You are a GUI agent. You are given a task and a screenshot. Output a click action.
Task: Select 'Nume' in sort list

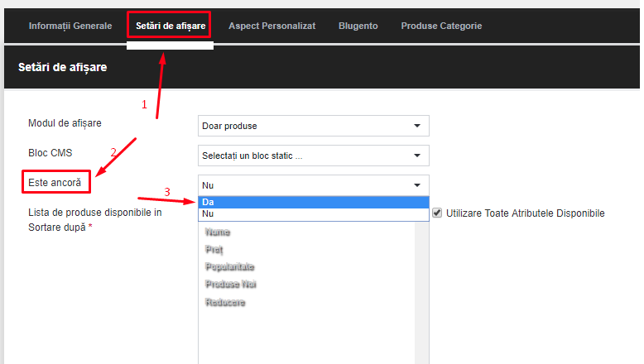click(217, 232)
